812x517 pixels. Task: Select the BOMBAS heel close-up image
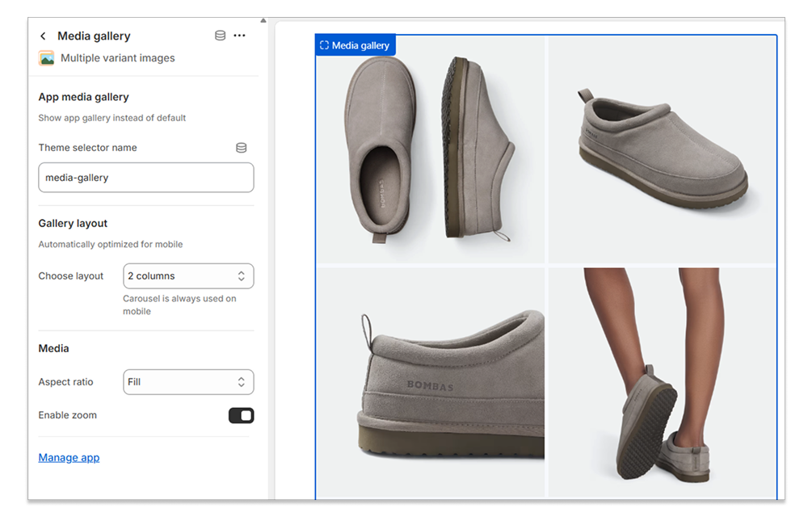click(430, 382)
